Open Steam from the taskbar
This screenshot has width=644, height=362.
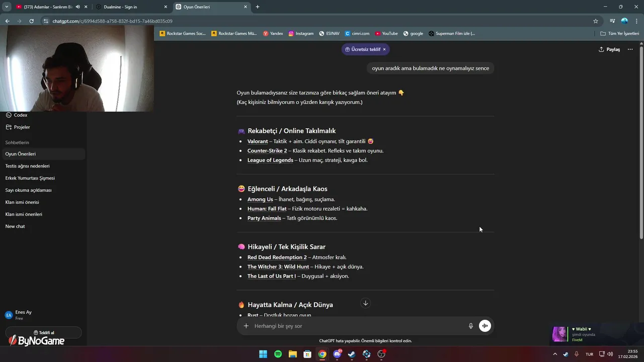point(352,354)
